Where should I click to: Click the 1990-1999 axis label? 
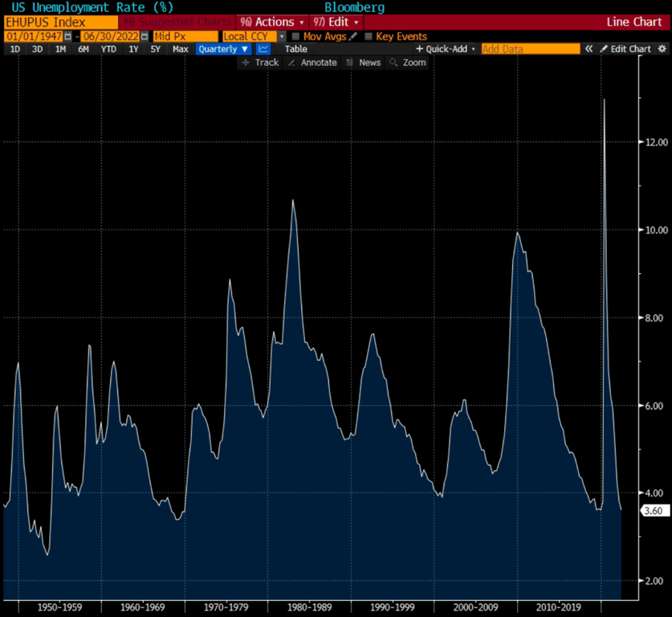[393, 607]
